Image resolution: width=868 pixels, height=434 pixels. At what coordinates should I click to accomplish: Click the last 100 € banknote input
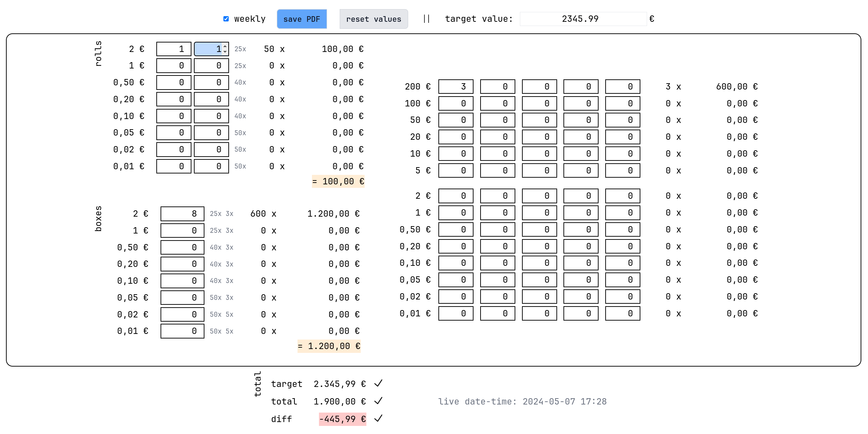pyautogui.click(x=622, y=104)
